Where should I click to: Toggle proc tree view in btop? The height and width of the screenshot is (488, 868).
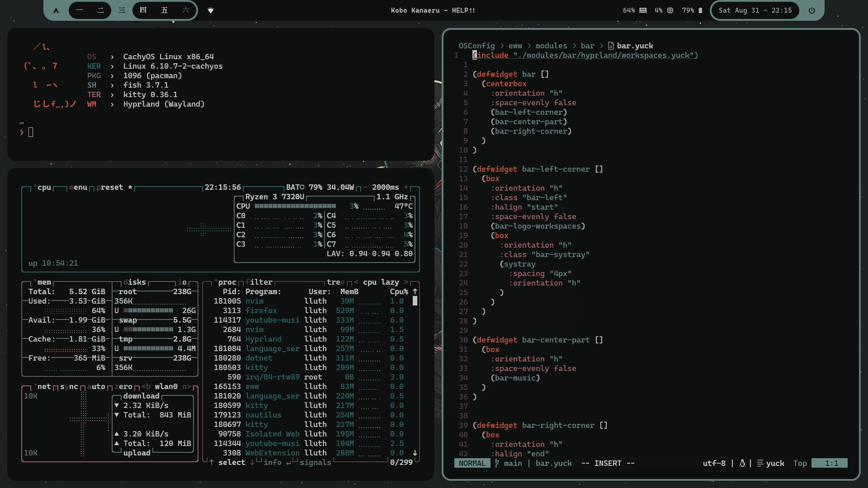coord(335,282)
